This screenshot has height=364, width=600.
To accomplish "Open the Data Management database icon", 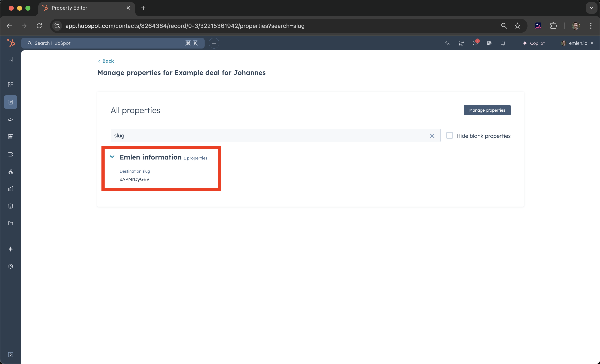I will click(x=10, y=206).
